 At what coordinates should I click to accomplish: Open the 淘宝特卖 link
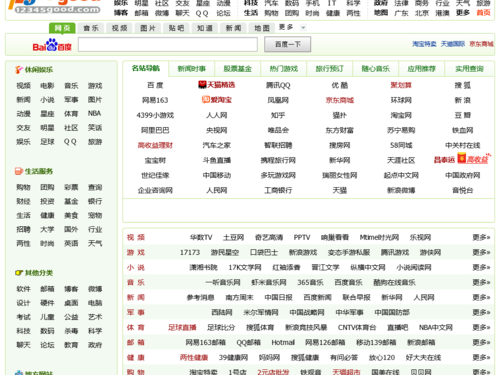[x=424, y=44]
